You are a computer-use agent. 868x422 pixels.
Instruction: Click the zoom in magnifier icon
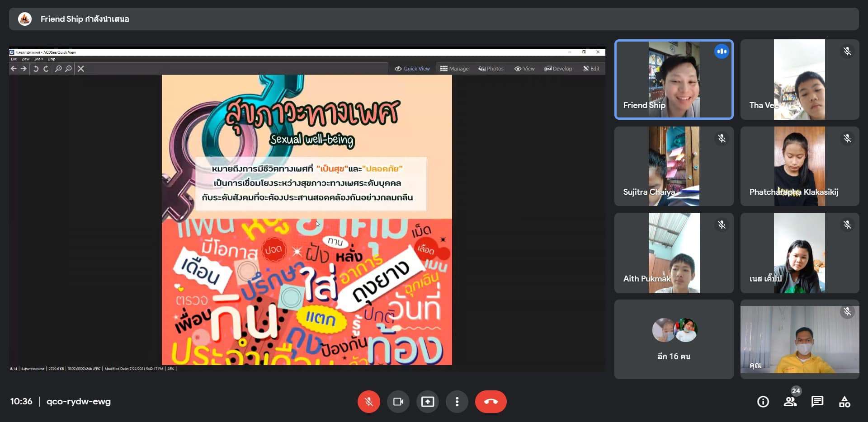[58, 69]
